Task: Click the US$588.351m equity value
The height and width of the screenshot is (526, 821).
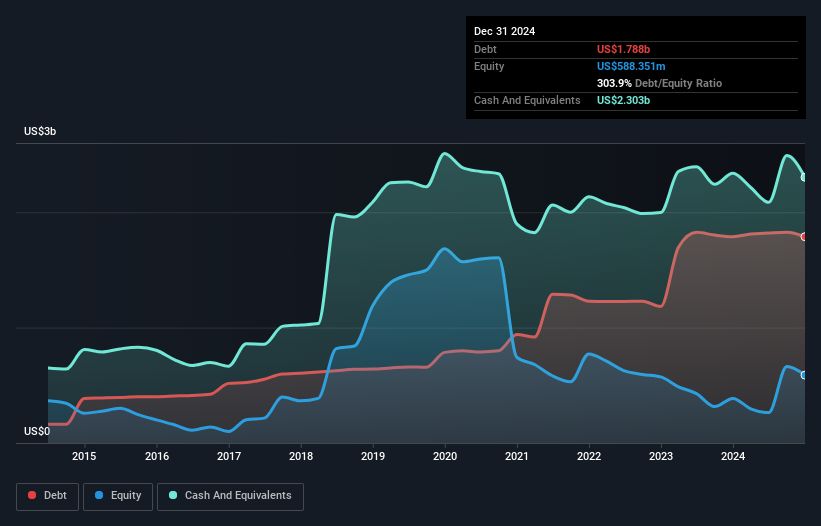Action: tap(631, 66)
